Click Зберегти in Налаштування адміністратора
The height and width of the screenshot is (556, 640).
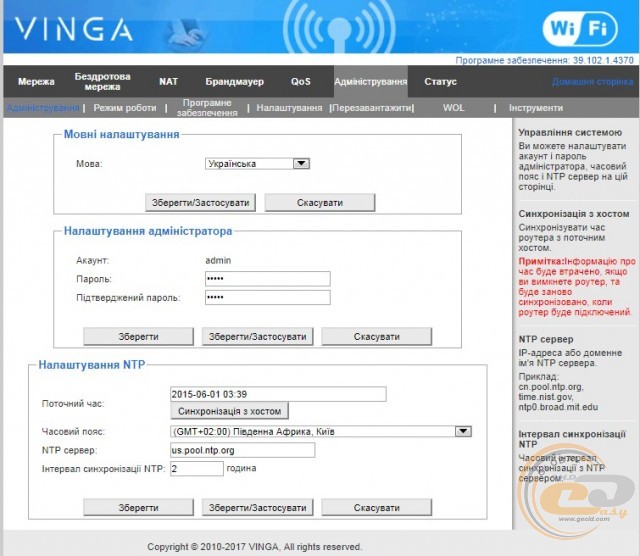click(138, 337)
